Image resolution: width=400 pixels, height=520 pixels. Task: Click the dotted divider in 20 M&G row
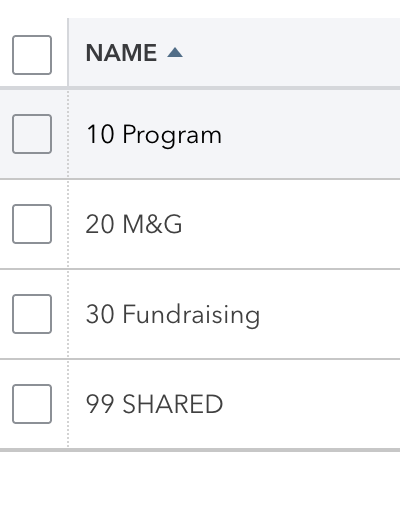click(x=68, y=224)
